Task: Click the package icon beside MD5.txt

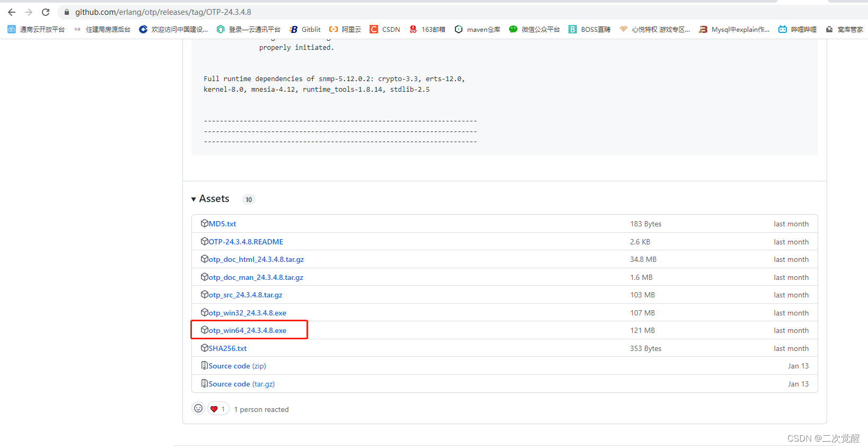Action: click(204, 223)
